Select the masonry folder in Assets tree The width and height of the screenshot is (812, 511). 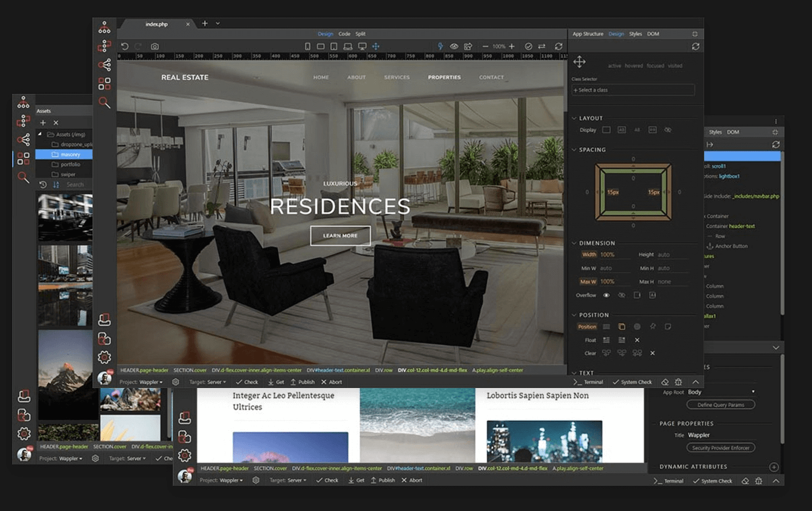[x=64, y=154]
